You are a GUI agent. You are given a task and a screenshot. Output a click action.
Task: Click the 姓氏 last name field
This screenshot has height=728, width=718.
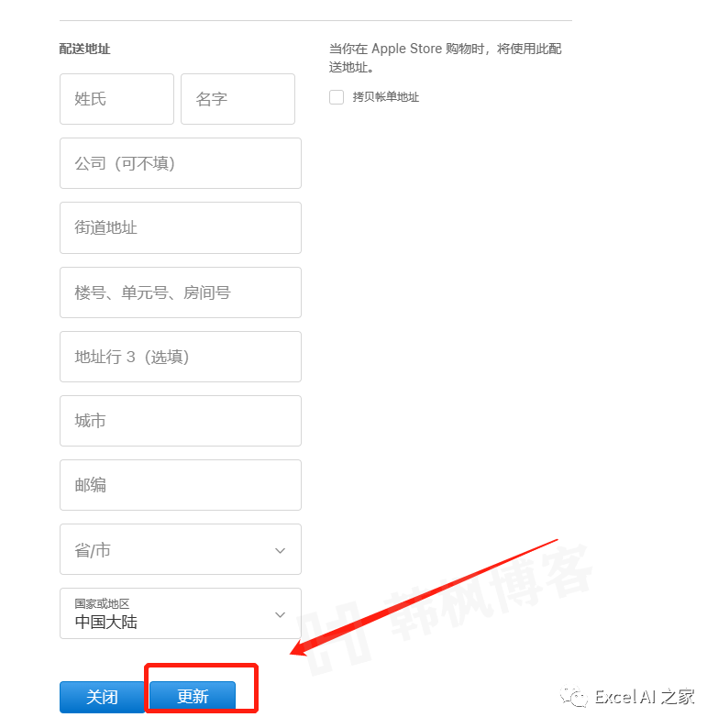[116, 99]
